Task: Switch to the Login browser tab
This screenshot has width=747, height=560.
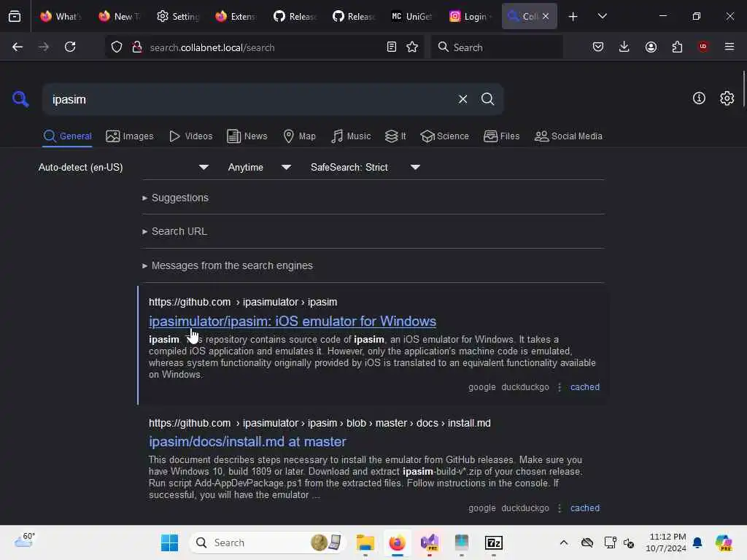Action: 470,17
